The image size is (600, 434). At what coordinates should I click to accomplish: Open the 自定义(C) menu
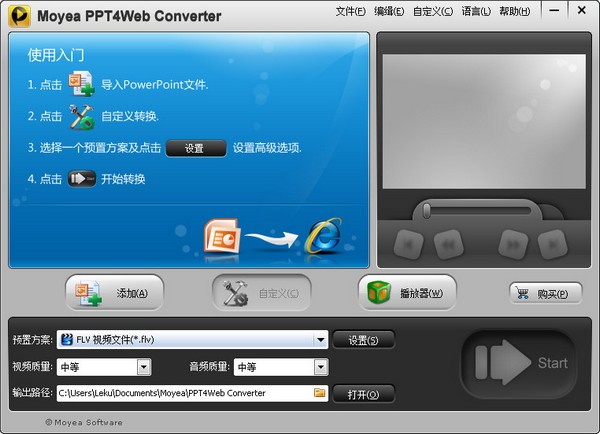coord(433,11)
